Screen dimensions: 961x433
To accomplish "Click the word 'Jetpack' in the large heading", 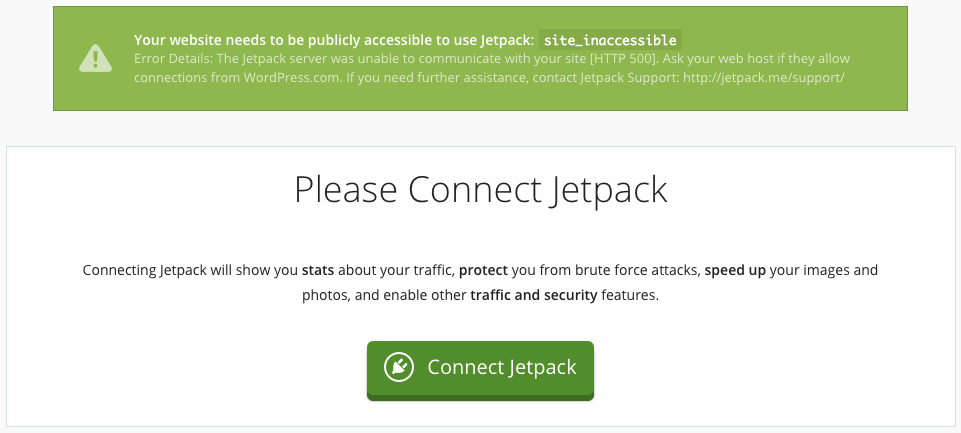I will pyautogui.click(x=606, y=191).
